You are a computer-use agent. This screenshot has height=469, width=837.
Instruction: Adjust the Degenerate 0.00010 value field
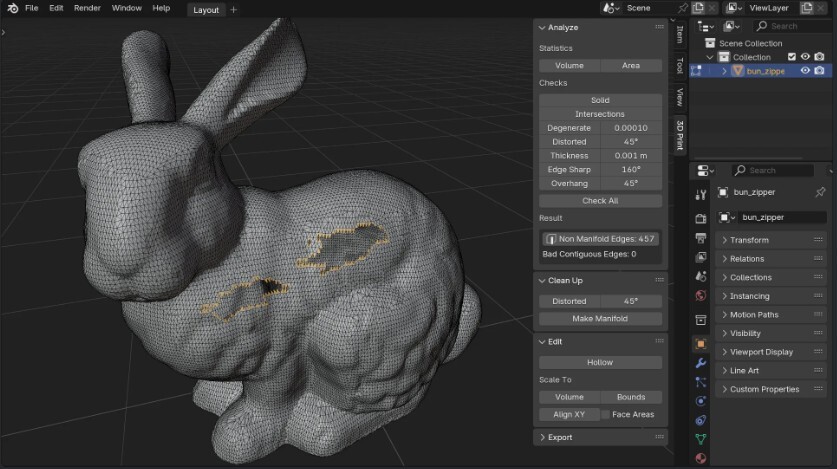click(x=631, y=128)
